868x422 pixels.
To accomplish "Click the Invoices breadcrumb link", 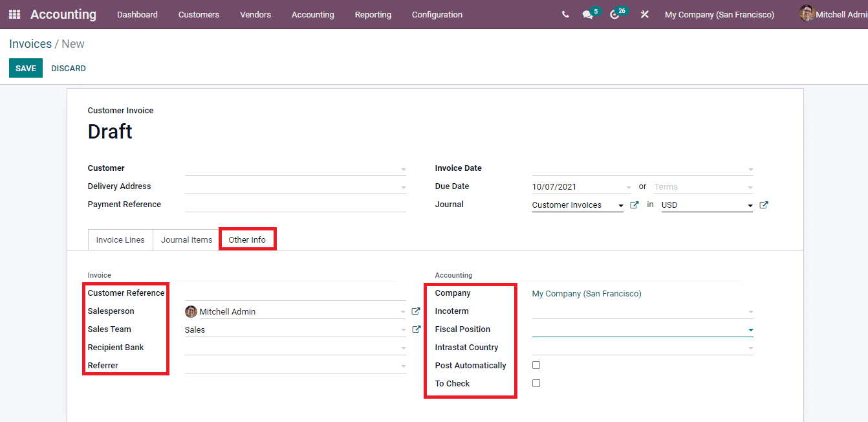I will (30, 43).
